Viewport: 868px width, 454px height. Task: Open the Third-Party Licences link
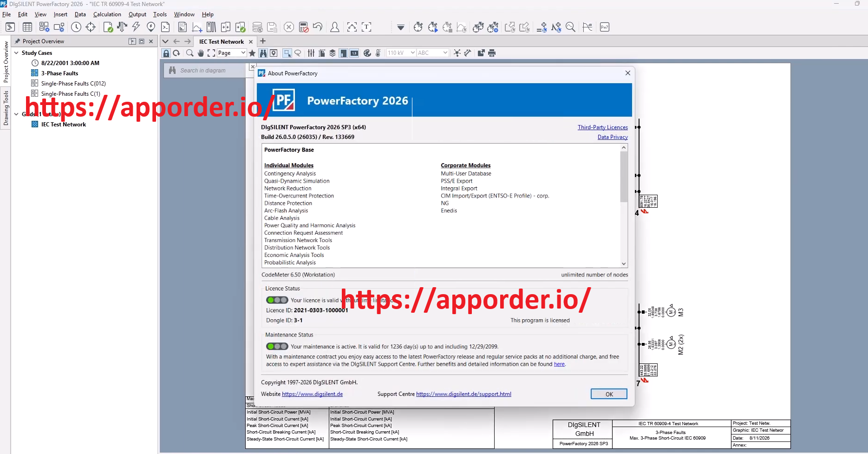point(602,127)
